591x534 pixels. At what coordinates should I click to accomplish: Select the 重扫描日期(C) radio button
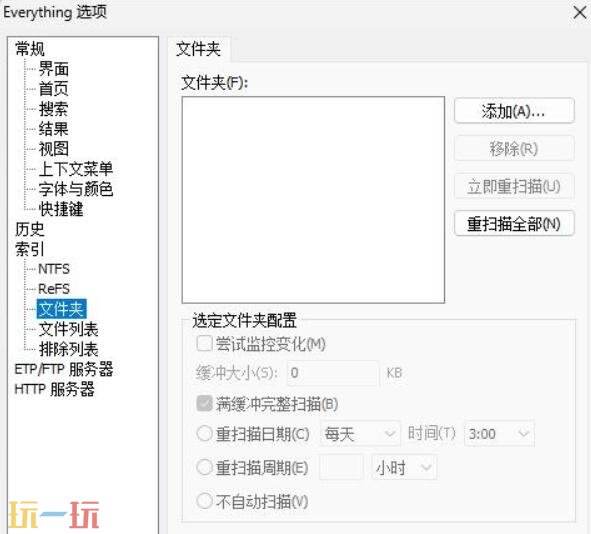(x=204, y=434)
